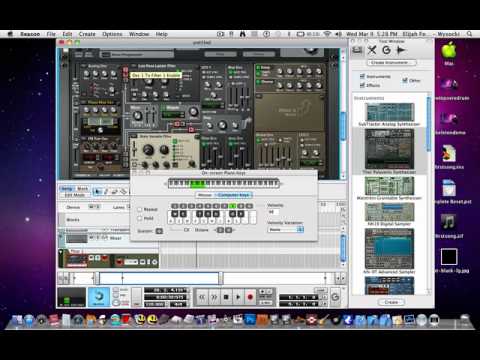Click the Edit Mode button in sequencer
This screenshot has width=480, height=360.
click(x=75, y=195)
